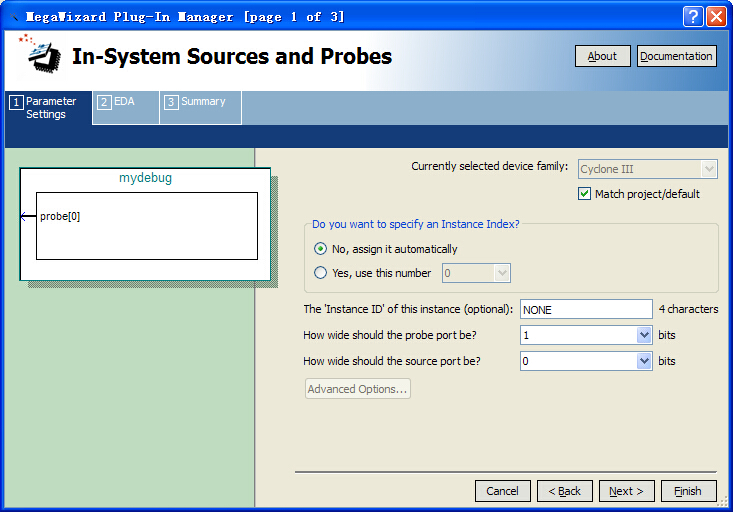Click the About button
Screen dimensions: 733x512
point(602,56)
